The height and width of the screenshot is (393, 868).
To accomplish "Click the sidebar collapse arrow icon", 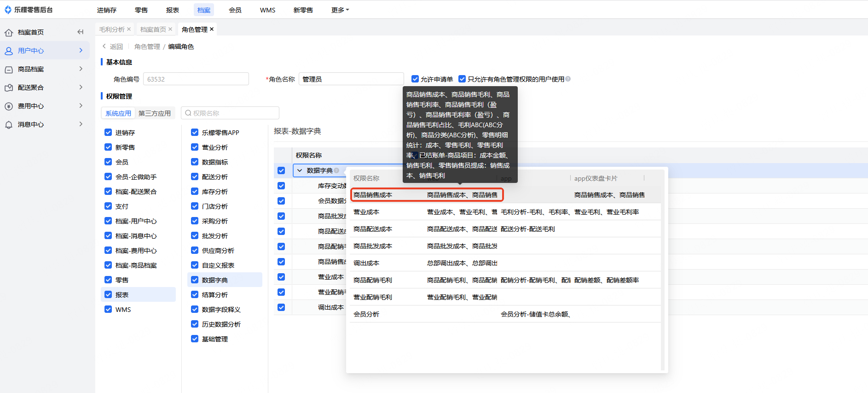I will (81, 32).
